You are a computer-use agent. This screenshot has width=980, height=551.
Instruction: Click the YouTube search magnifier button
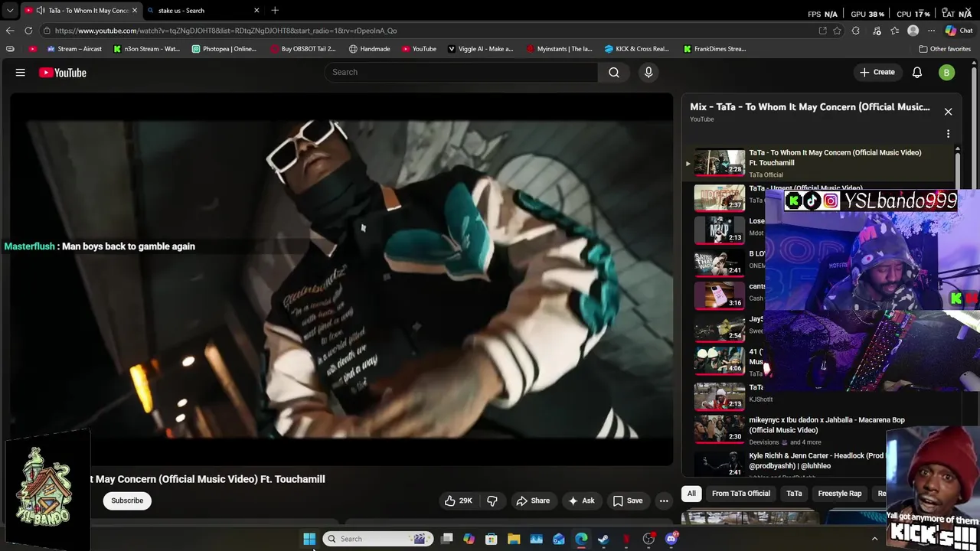click(614, 72)
